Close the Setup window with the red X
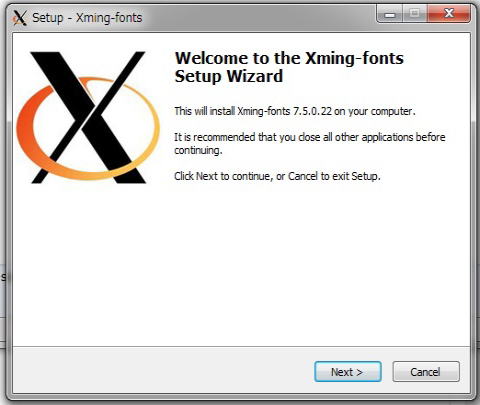Screen dimensions: 480x405 (x=449, y=14)
